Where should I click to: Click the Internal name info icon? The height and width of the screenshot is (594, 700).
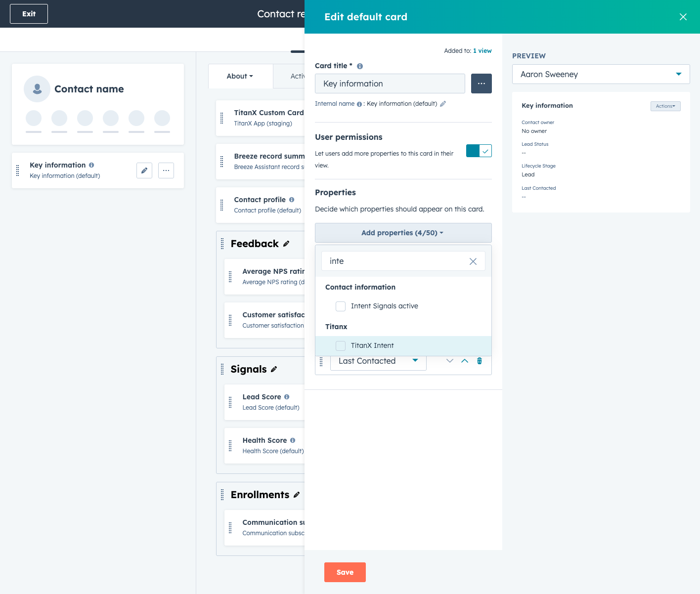click(359, 104)
